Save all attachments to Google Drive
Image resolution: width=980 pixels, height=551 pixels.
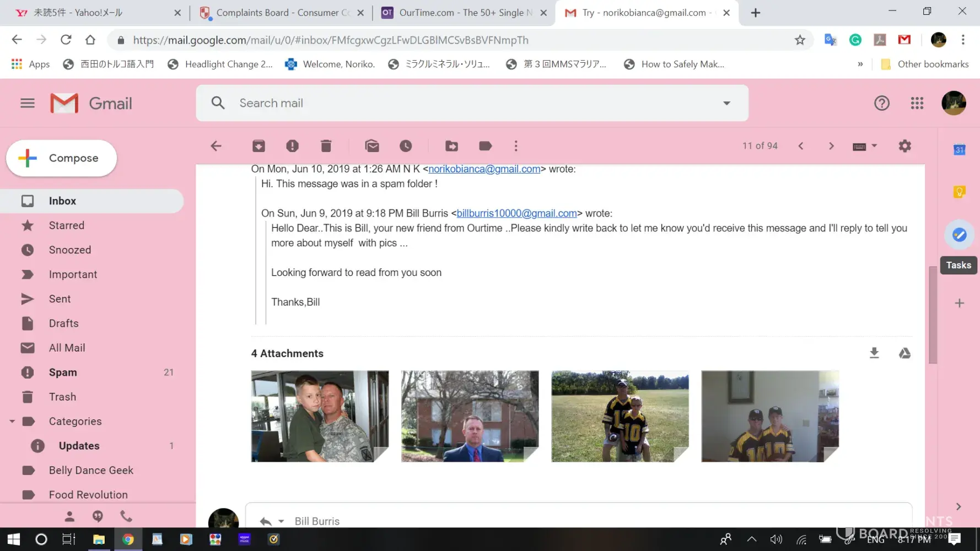(904, 353)
